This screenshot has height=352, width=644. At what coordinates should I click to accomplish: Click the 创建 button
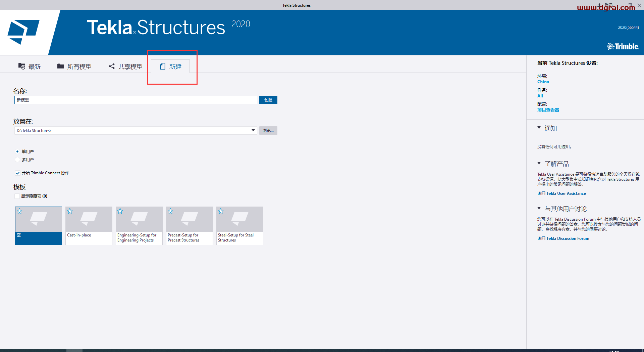click(x=268, y=100)
